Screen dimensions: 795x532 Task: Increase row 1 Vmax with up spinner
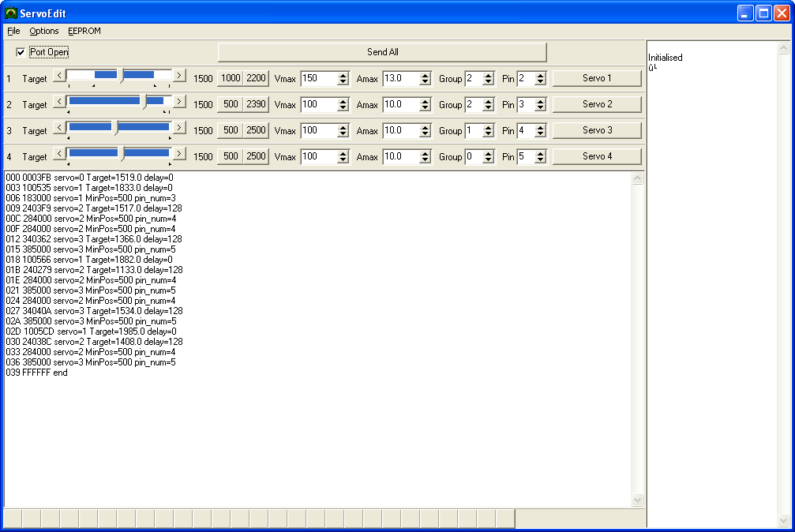pyautogui.click(x=343, y=75)
